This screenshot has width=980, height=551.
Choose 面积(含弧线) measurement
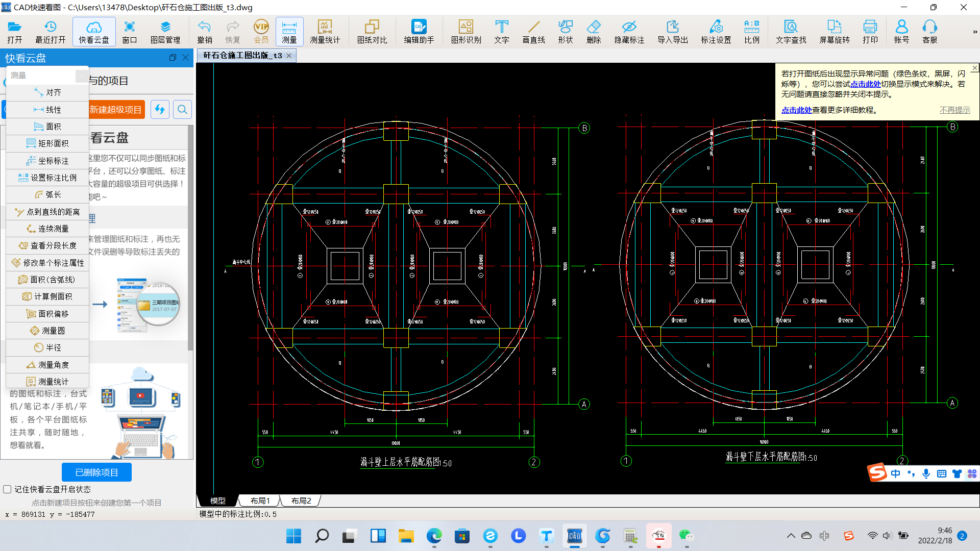[47, 280]
